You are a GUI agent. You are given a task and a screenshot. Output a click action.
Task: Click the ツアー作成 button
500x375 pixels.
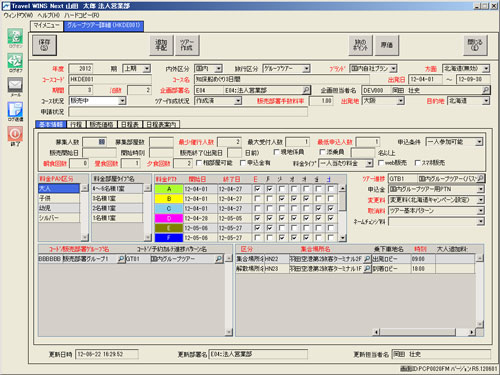coord(187,45)
